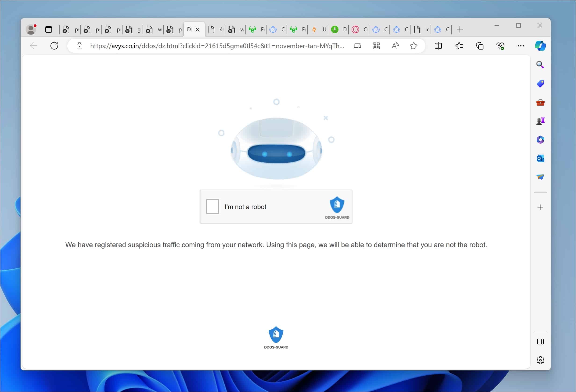Click the robot illustration

(x=276, y=148)
